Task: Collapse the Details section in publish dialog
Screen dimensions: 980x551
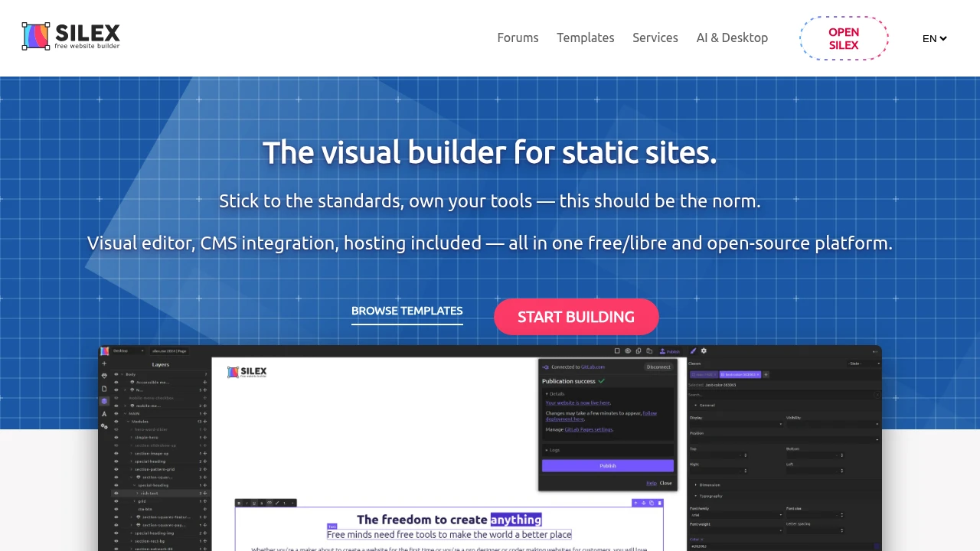Action: (x=555, y=394)
